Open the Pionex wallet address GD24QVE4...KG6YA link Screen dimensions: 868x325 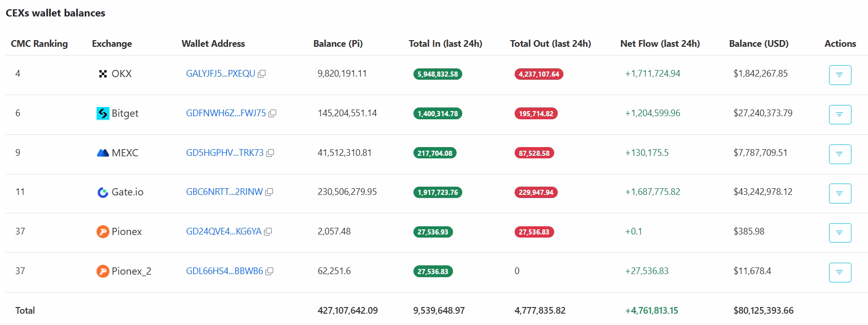point(223,231)
